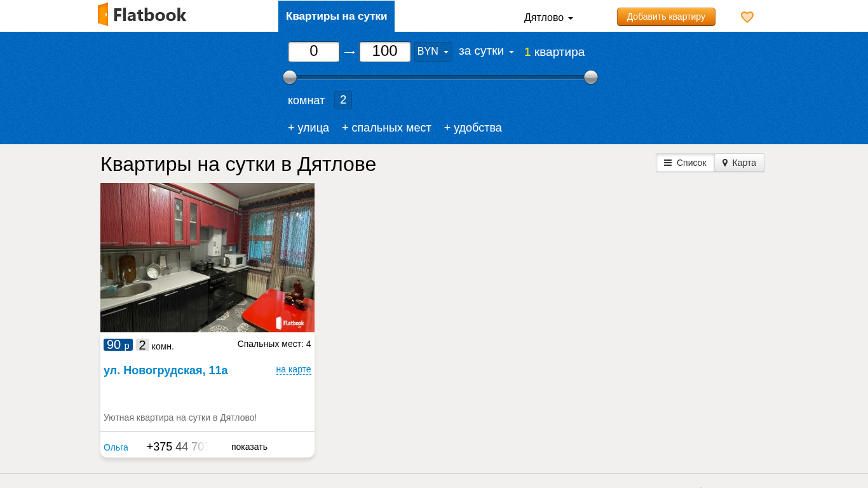Toggle the 2 rooms filter
Image resolution: width=868 pixels, height=488 pixels.
[343, 100]
